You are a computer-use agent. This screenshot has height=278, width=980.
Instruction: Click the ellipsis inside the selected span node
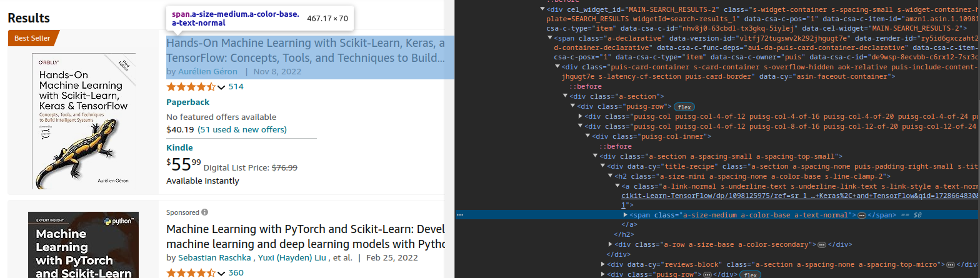(x=862, y=215)
